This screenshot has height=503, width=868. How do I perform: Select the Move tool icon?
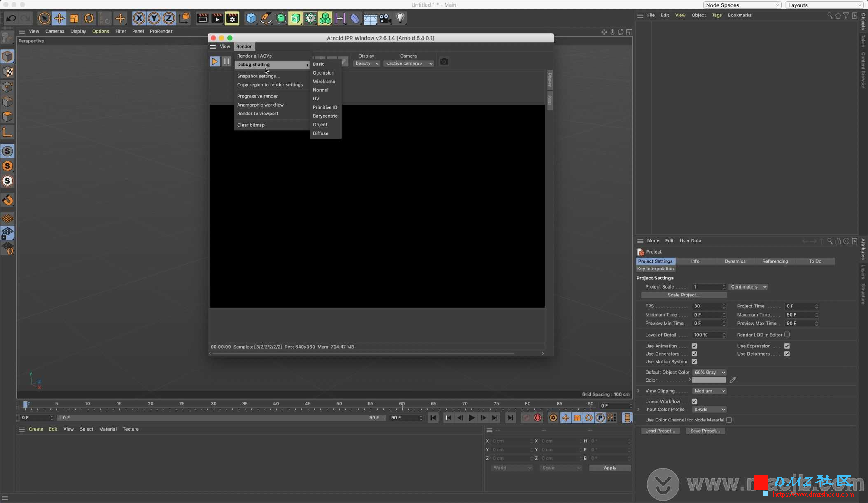click(59, 18)
